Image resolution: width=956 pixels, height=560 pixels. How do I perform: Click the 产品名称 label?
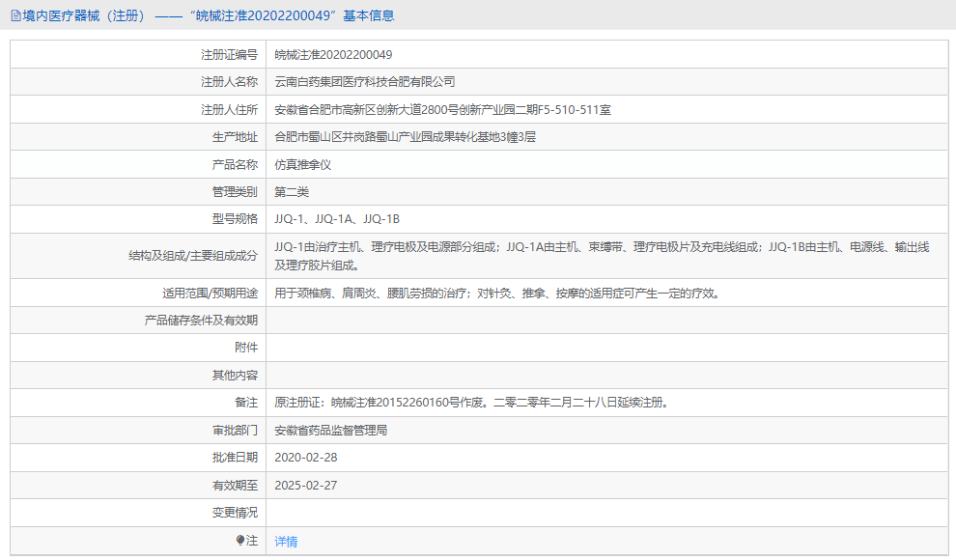[235, 164]
